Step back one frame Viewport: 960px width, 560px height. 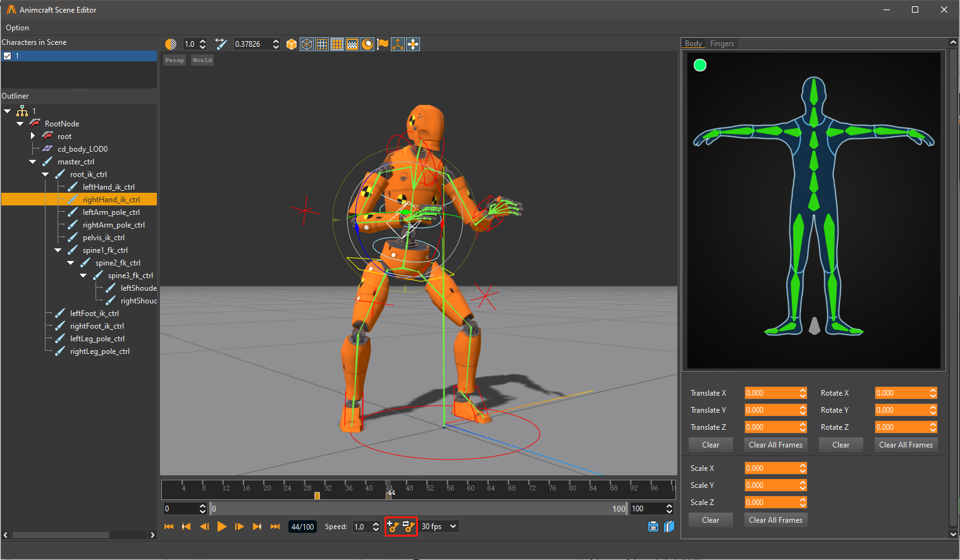pyautogui.click(x=204, y=527)
